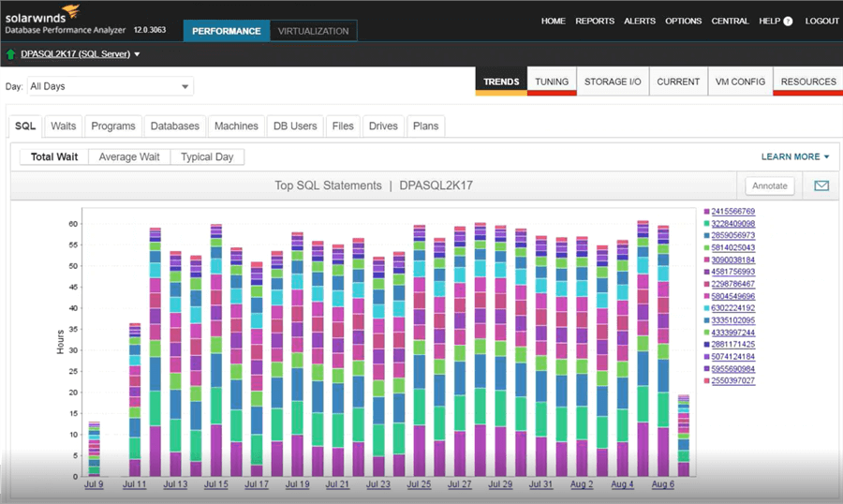The width and height of the screenshot is (843, 504).
Task: Click the Aug 2 axis date link
Action: (x=582, y=484)
